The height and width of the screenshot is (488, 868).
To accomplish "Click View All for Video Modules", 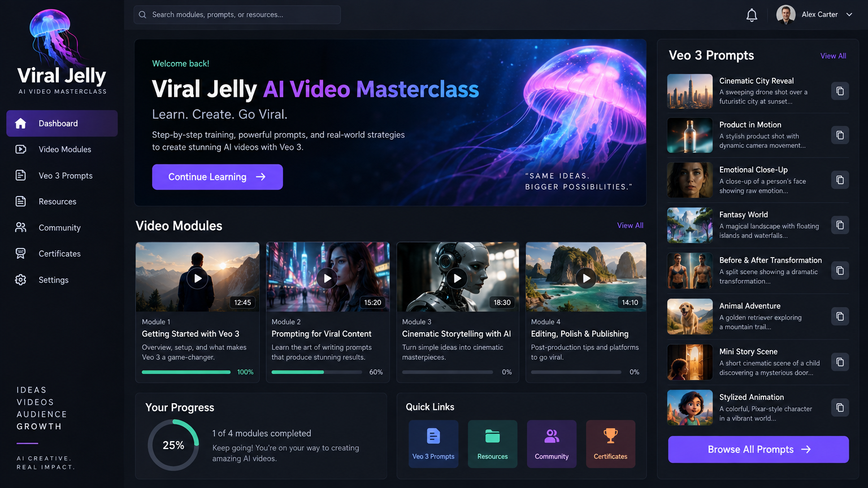I will (630, 225).
